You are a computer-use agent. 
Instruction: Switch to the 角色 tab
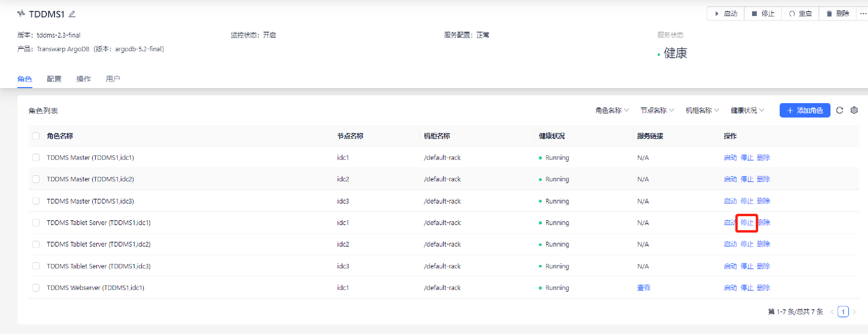coord(25,79)
